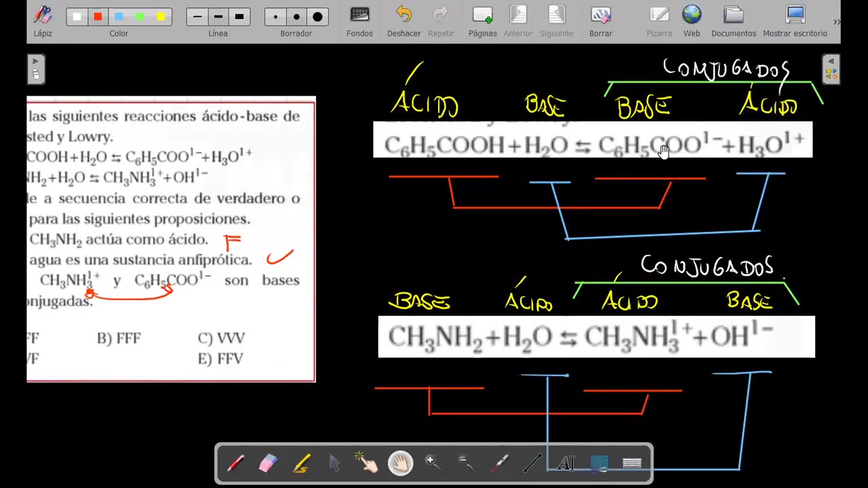868x488 pixels.
Task: Go to the Siguiente page
Action: [x=557, y=21]
